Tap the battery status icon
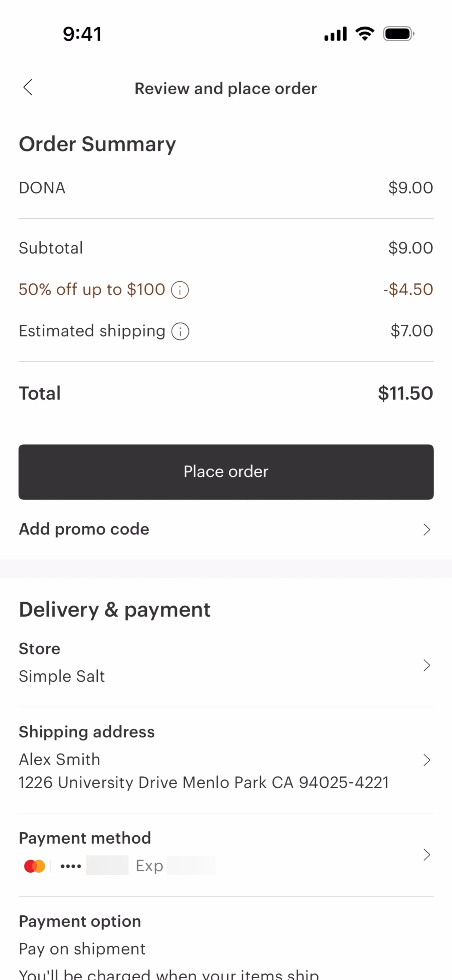 pyautogui.click(x=398, y=34)
